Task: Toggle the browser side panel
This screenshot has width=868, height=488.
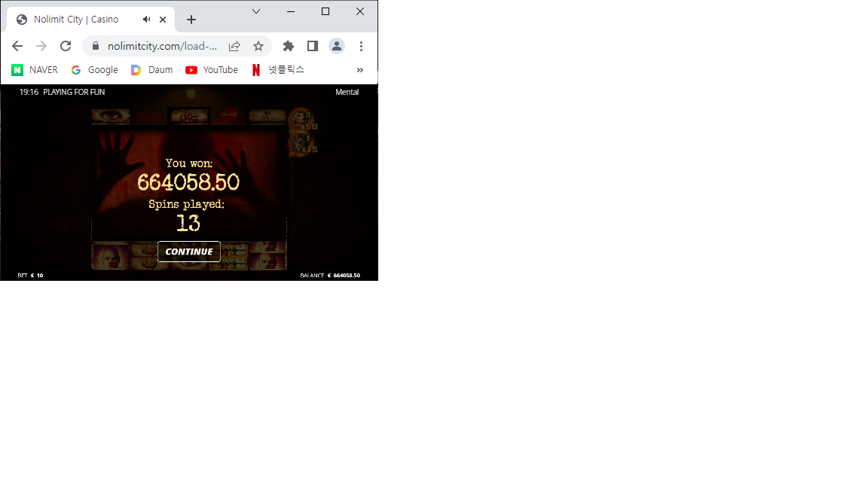Action: click(313, 46)
